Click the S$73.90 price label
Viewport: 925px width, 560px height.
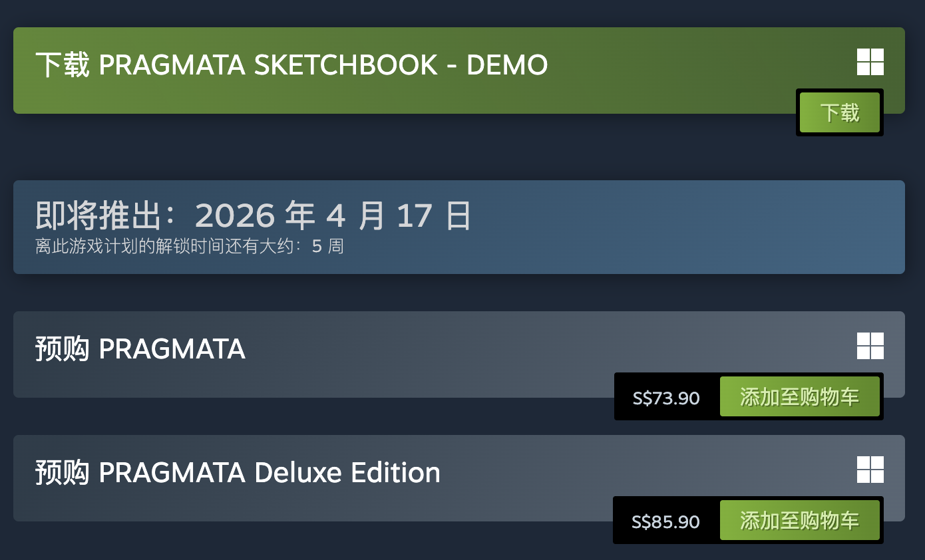click(666, 398)
